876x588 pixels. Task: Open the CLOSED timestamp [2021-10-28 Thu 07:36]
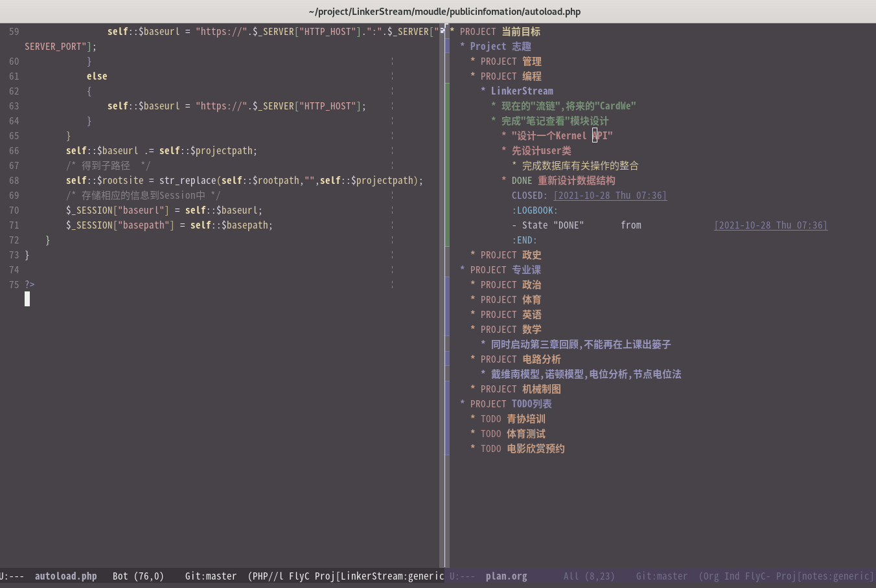pyautogui.click(x=610, y=195)
